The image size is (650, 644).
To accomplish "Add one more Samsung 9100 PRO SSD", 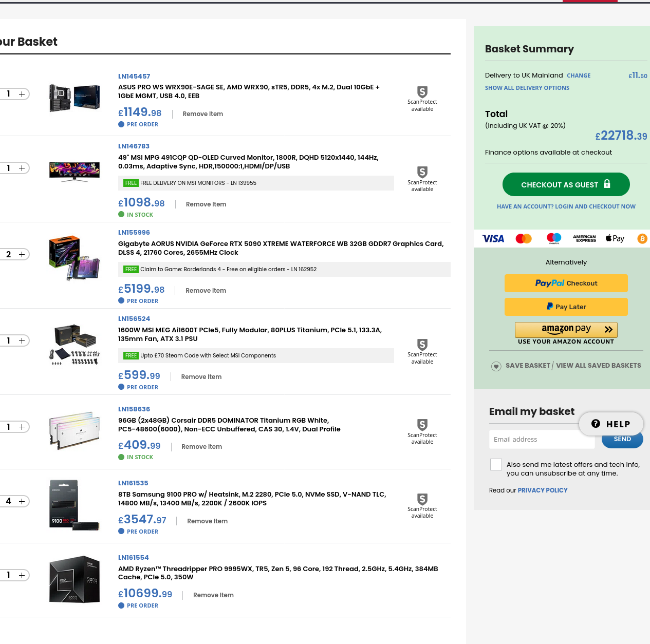I will [22, 501].
